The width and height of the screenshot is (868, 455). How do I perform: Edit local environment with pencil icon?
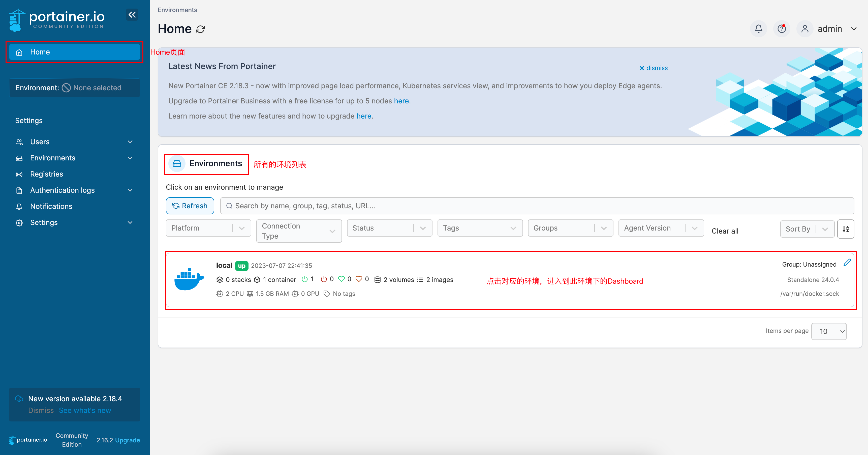pyautogui.click(x=847, y=262)
